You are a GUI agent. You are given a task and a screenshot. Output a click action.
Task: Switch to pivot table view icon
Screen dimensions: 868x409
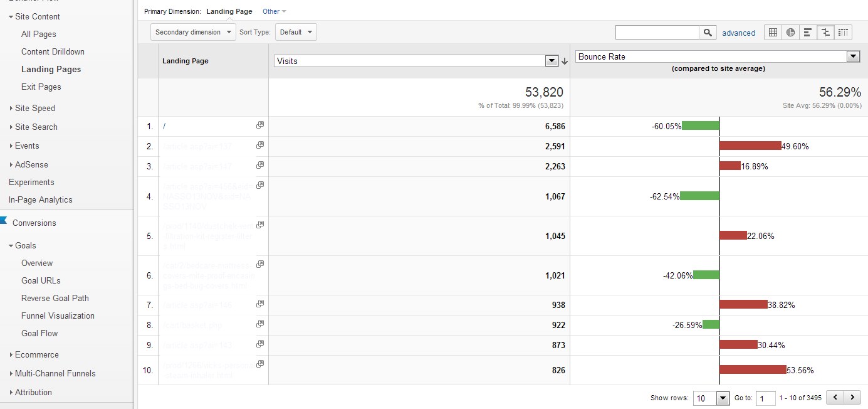point(843,33)
